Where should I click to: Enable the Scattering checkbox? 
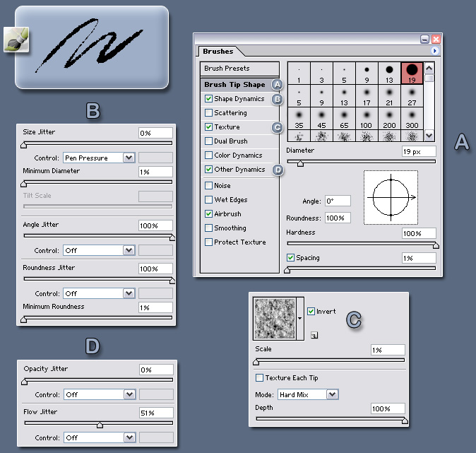point(208,113)
